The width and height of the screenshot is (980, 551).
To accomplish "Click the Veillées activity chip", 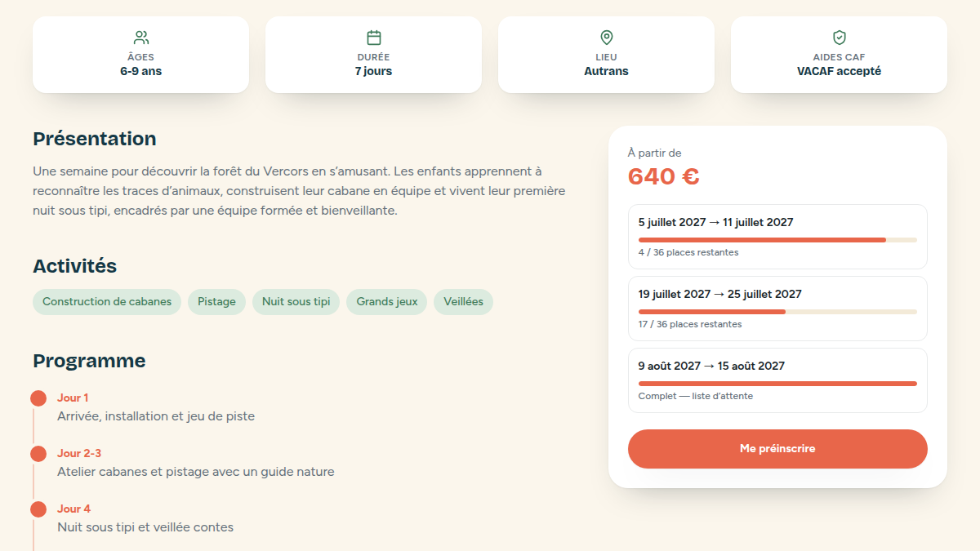I will pyautogui.click(x=463, y=302).
